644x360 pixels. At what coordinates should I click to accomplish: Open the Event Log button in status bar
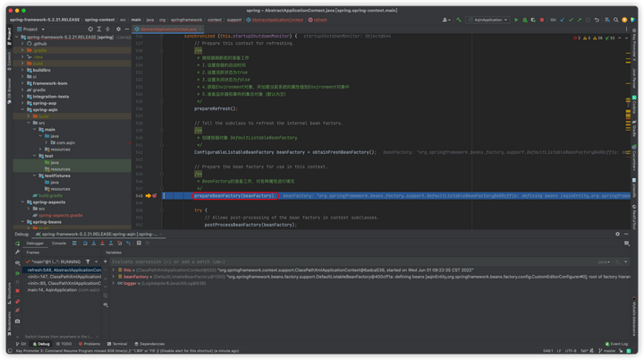(x=616, y=344)
